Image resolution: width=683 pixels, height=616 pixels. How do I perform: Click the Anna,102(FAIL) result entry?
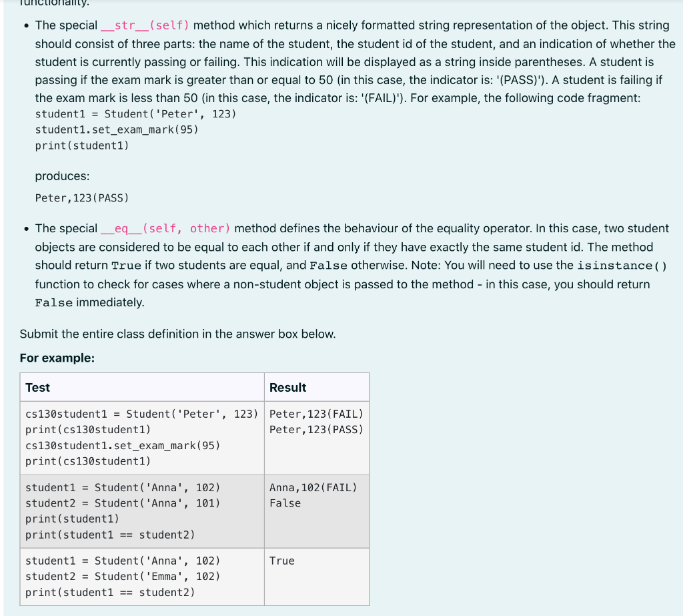(x=313, y=487)
